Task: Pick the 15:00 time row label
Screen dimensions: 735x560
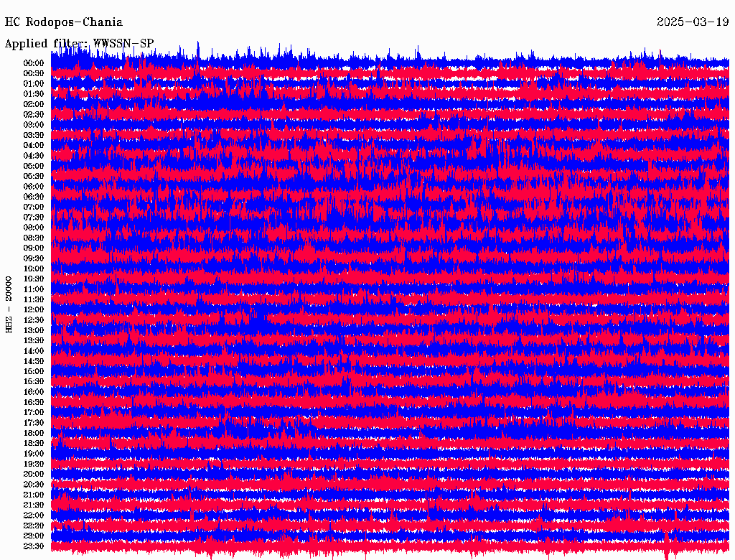Action: point(34,371)
